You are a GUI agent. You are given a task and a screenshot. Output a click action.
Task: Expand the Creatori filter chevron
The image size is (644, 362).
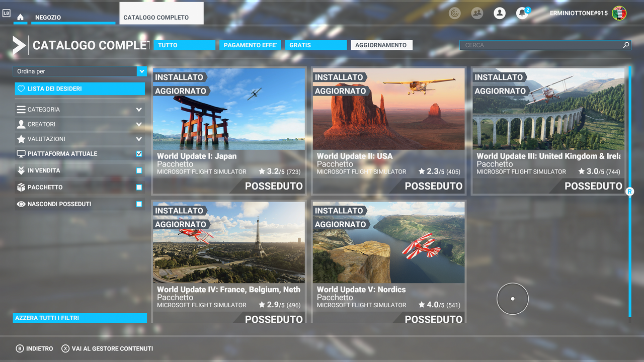(139, 124)
